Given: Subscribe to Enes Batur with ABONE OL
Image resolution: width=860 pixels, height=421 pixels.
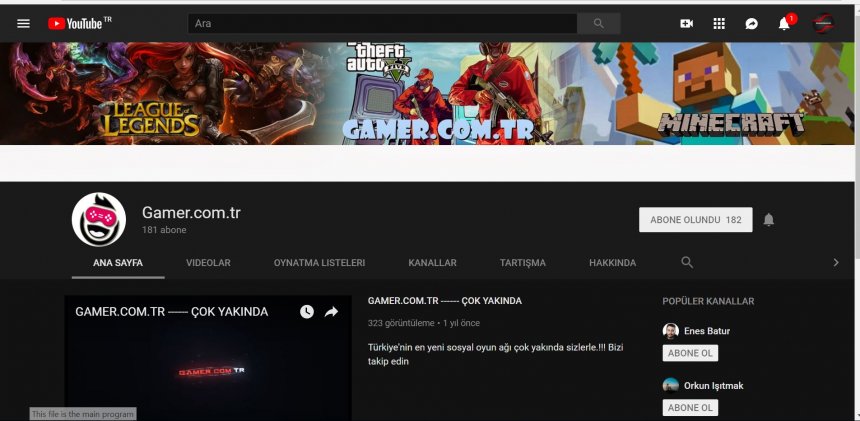Looking at the screenshot, I should [690, 353].
